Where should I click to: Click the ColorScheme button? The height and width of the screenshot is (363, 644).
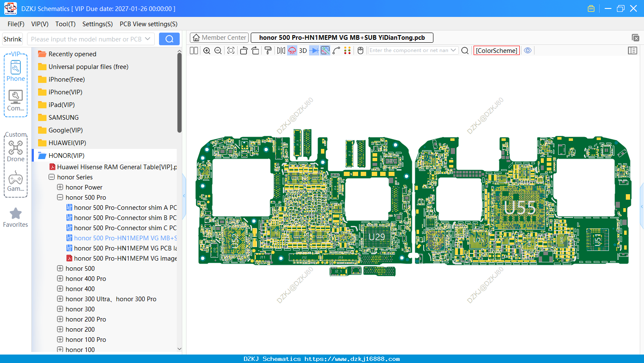(x=496, y=50)
